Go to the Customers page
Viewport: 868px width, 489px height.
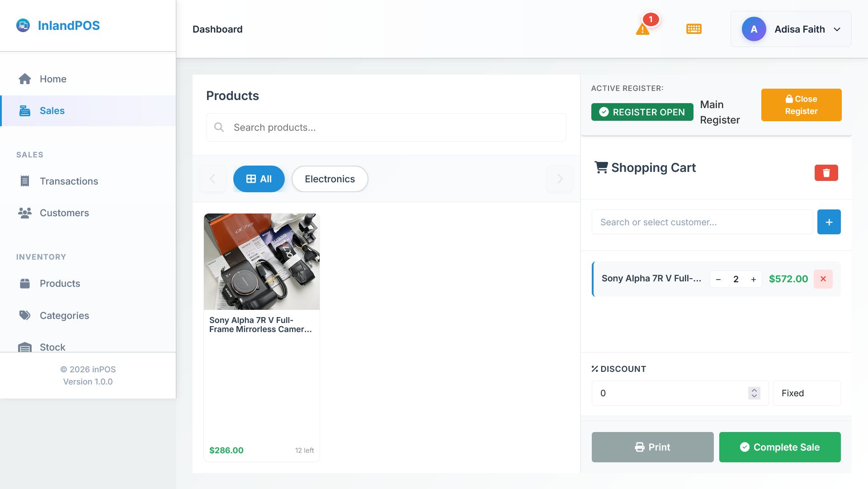[x=64, y=213]
